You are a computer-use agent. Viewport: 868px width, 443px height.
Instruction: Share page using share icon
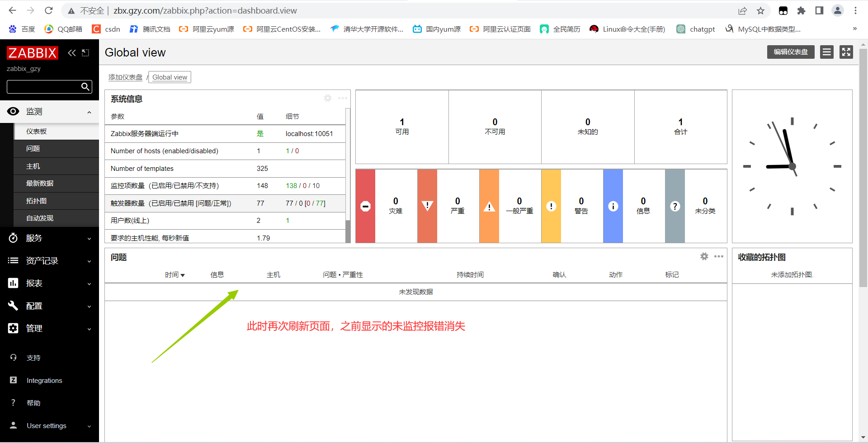(x=742, y=10)
